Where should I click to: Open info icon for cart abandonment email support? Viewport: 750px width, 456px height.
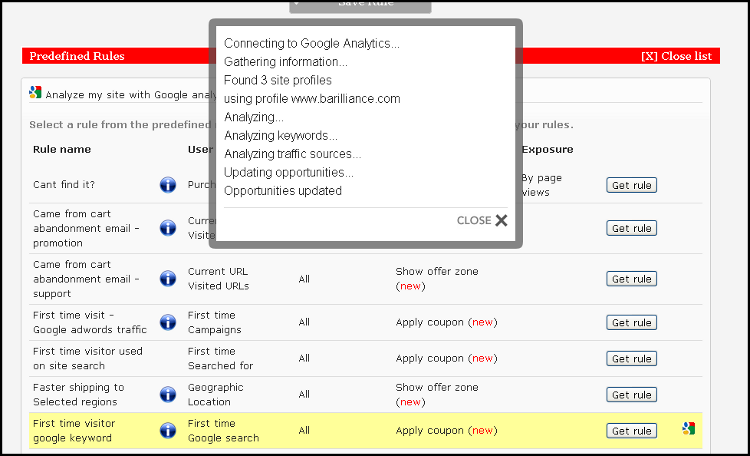(x=167, y=278)
